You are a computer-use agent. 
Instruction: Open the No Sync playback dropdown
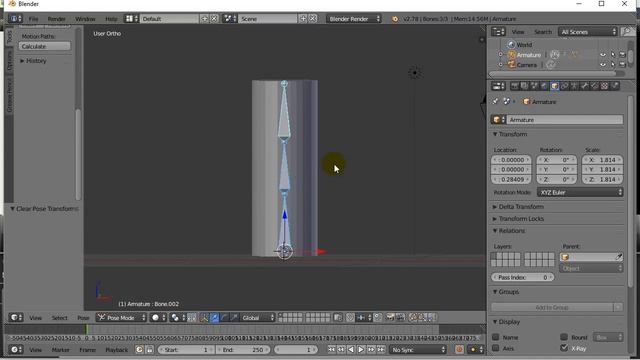[x=418, y=350]
